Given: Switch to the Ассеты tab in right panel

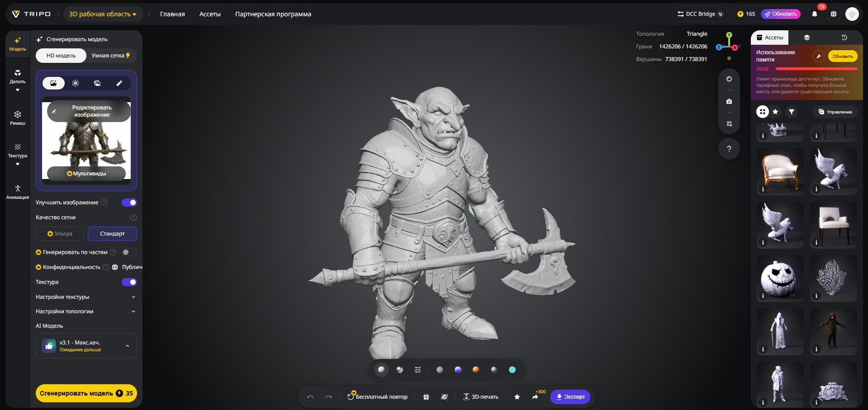Looking at the screenshot, I should click(770, 38).
